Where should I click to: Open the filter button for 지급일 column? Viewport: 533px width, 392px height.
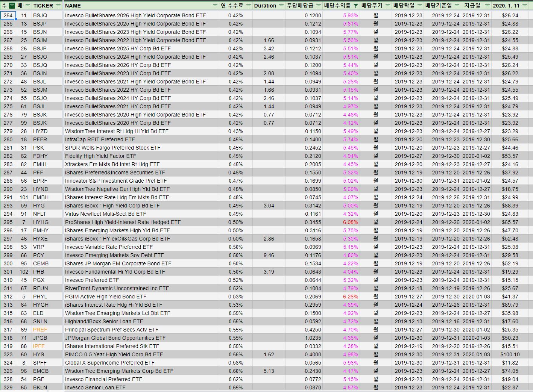[487, 6]
